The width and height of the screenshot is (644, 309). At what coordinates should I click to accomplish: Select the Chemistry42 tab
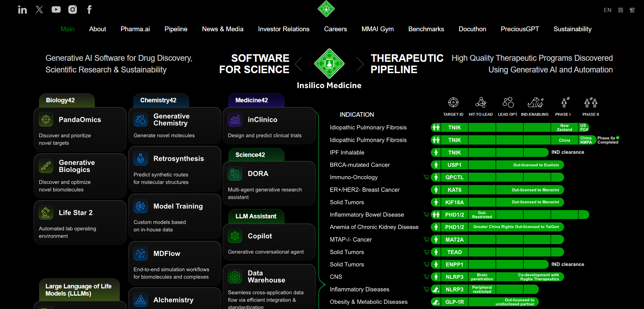[161, 100]
